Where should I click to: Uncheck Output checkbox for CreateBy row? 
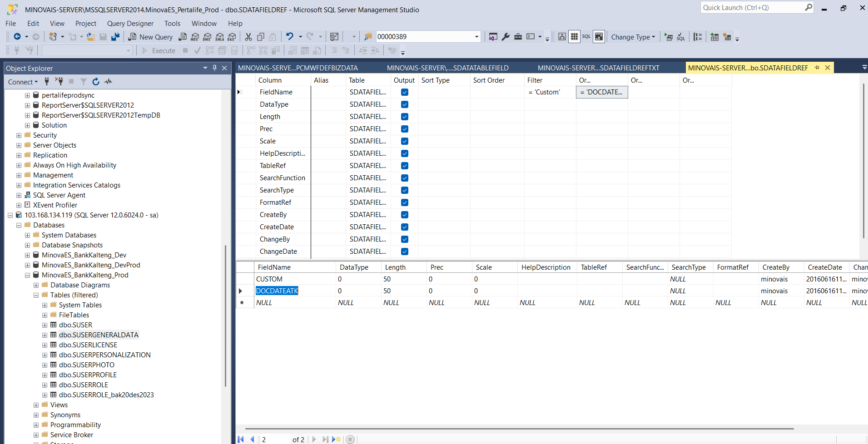click(405, 215)
